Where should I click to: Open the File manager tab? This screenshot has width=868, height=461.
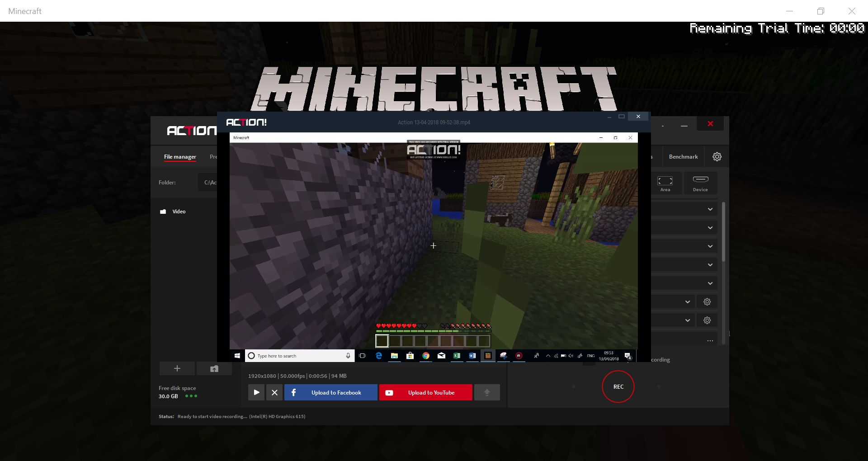[x=180, y=157]
